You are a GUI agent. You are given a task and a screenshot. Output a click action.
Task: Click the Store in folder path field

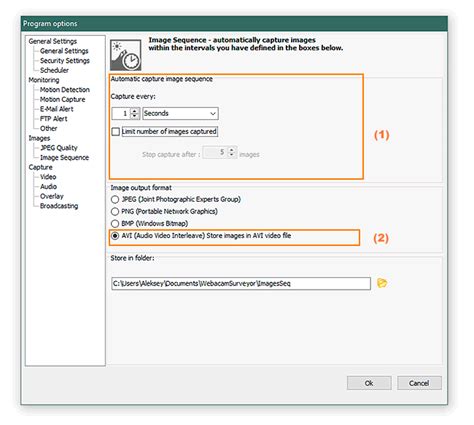tap(241, 283)
